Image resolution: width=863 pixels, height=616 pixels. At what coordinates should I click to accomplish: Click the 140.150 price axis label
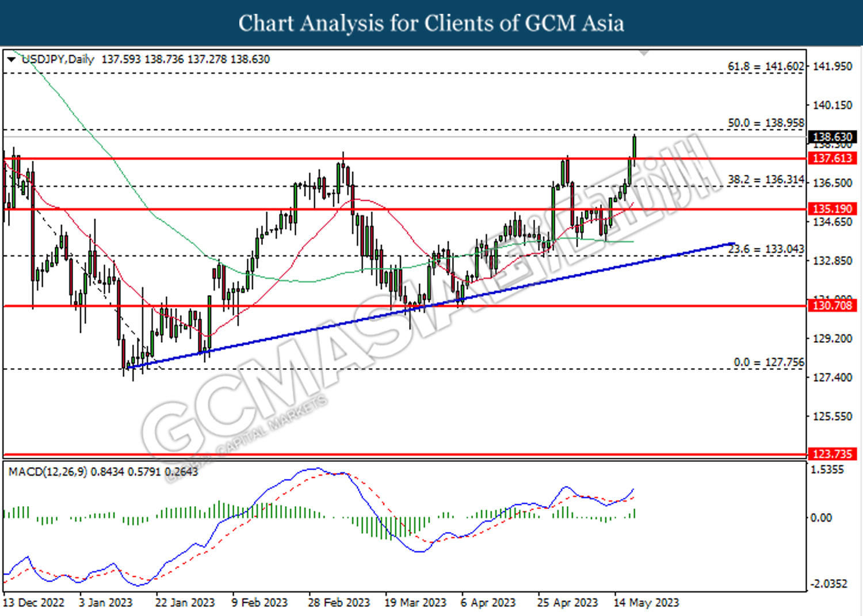[832, 105]
